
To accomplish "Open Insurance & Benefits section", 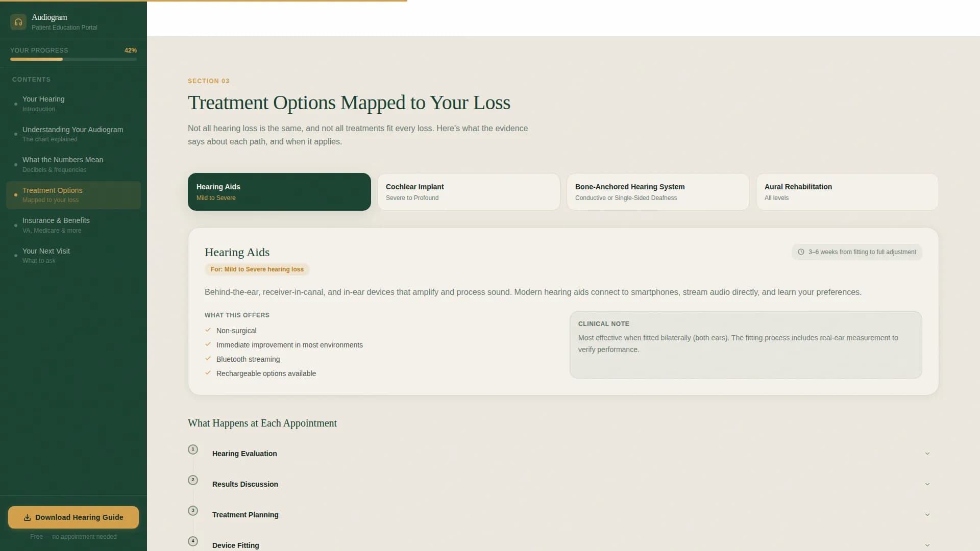I will 73,225.
